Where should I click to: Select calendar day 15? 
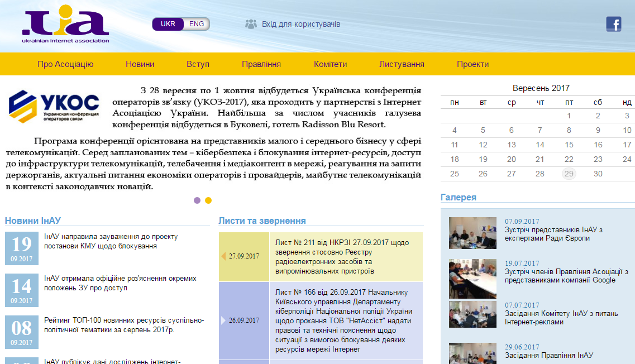click(x=569, y=145)
